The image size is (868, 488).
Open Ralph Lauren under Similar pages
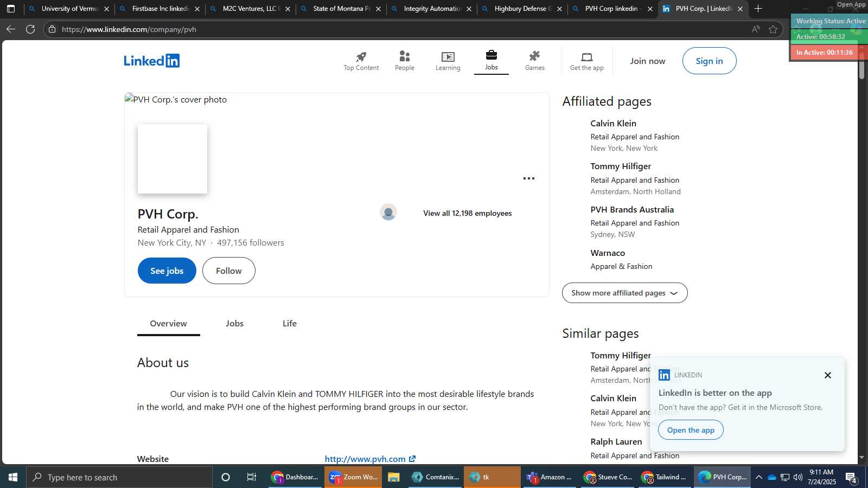(616, 442)
